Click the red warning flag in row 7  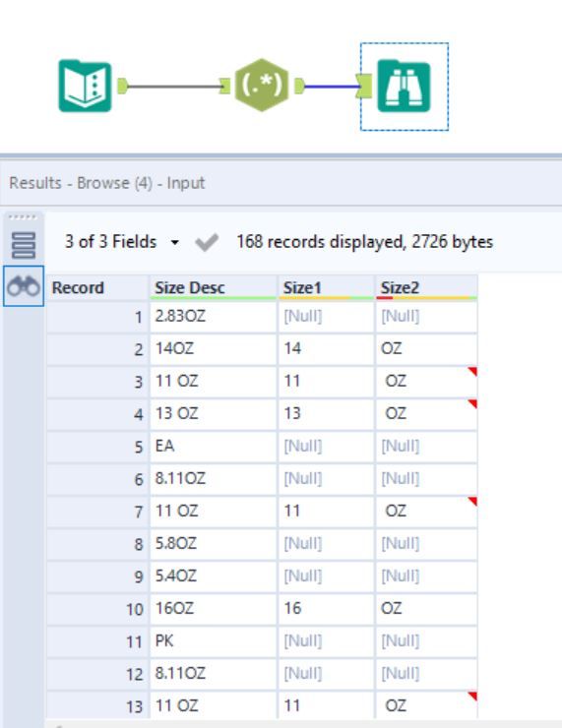point(472,502)
